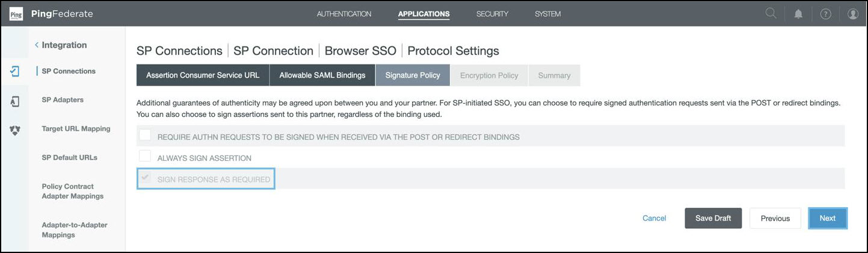The image size is (868, 253).
Task: Click the Ping logo icon
Action: [16, 14]
